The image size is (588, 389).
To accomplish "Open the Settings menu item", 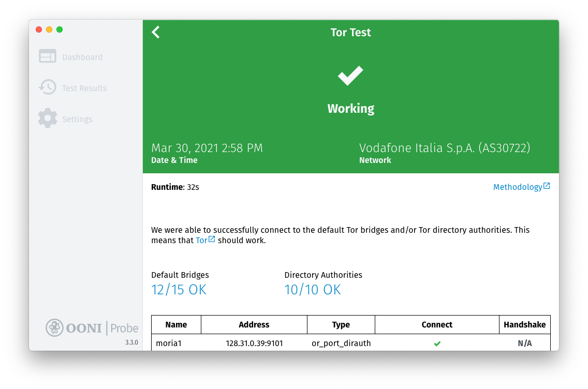I will [77, 119].
